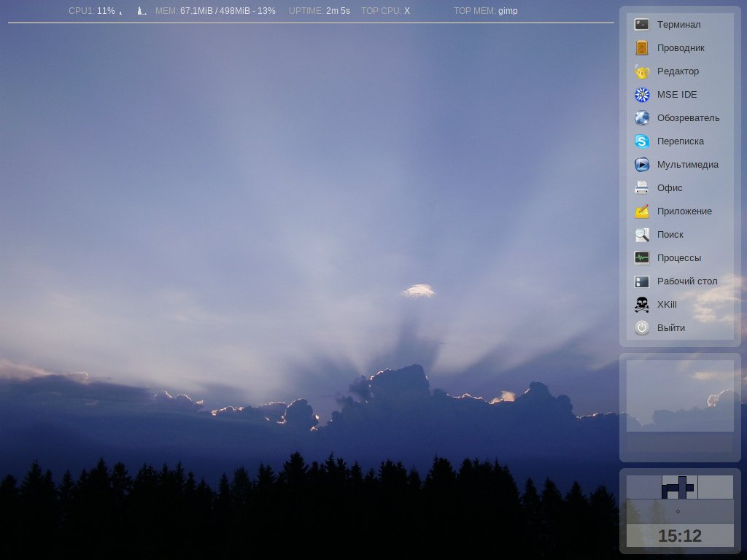The height and width of the screenshot is (560, 747).
Task: Open the Мультимедиа player entry
Action: [686, 165]
